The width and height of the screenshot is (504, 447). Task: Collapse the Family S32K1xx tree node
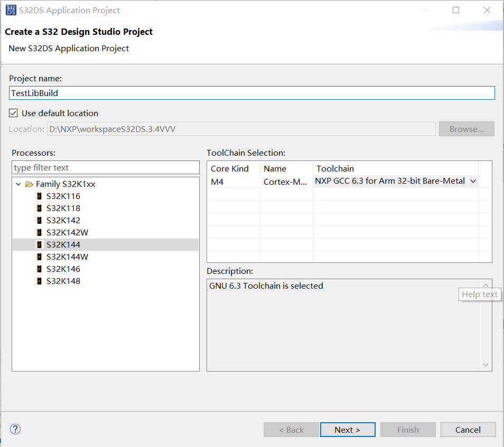pyautogui.click(x=18, y=184)
